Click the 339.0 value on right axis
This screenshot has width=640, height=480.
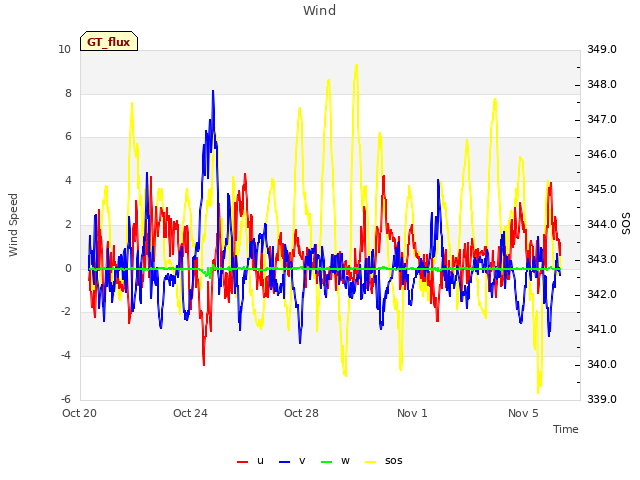click(x=602, y=399)
